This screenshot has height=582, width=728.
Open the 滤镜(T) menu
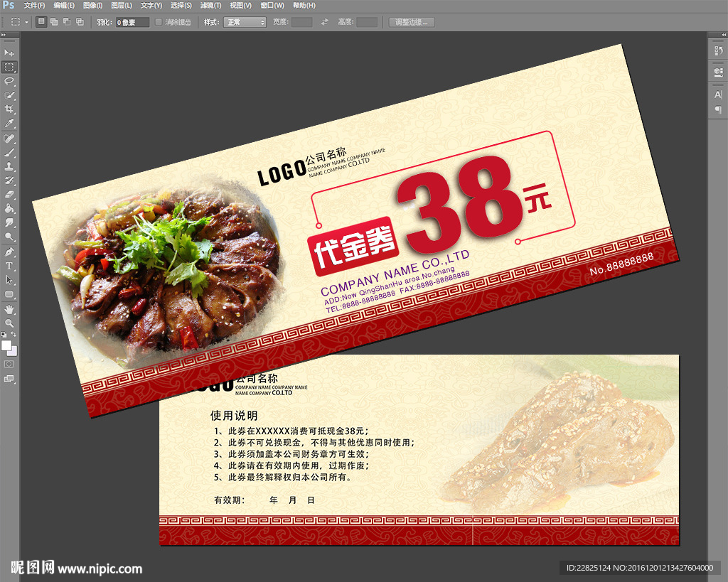tap(210, 6)
